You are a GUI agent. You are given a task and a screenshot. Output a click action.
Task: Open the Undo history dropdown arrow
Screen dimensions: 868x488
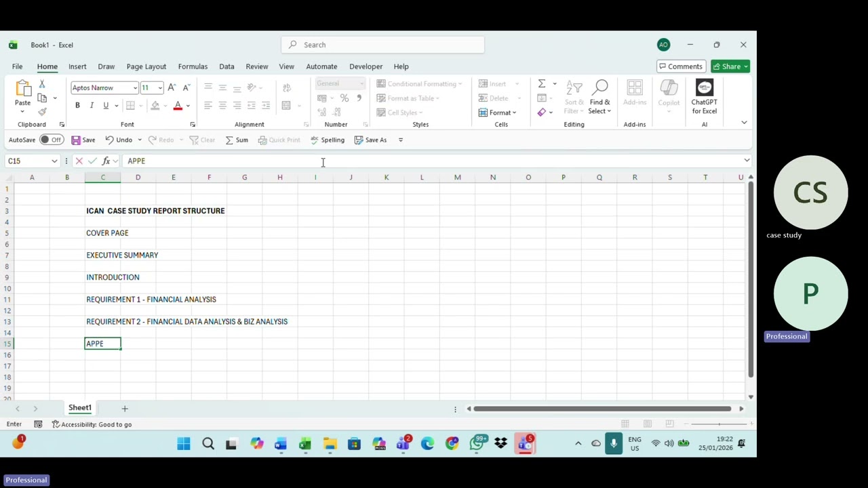click(x=140, y=140)
